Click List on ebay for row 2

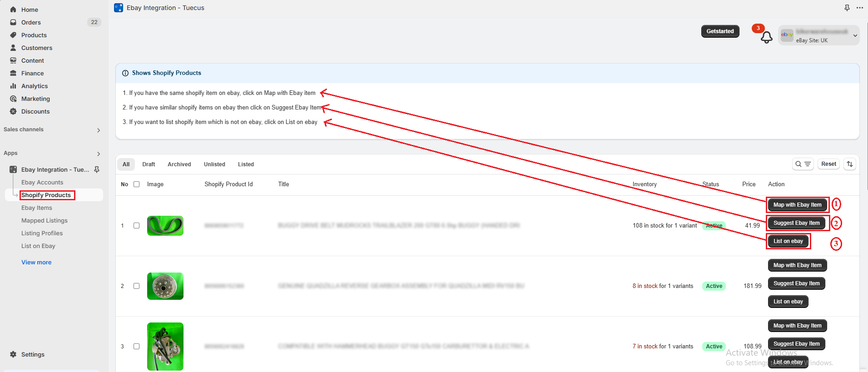pyautogui.click(x=788, y=302)
